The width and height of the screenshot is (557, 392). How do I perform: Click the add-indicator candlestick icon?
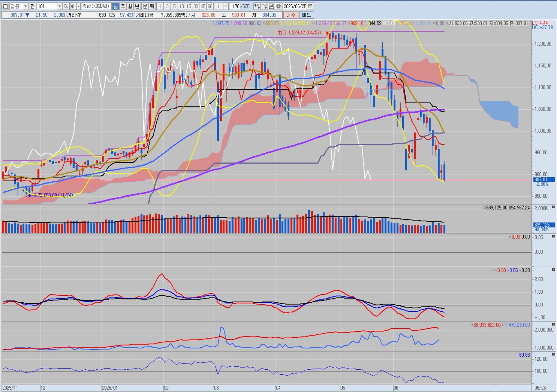click(x=257, y=6)
